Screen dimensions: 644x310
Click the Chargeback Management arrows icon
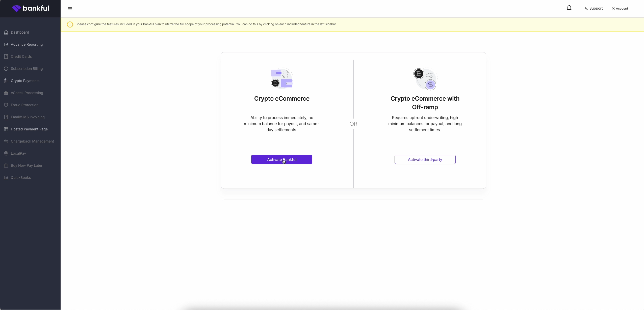(x=6, y=141)
